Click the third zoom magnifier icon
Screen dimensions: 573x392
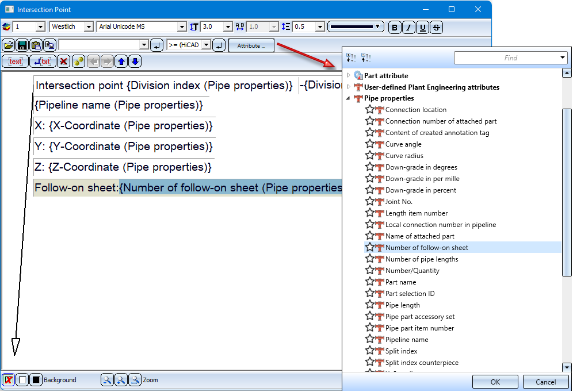click(x=135, y=380)
